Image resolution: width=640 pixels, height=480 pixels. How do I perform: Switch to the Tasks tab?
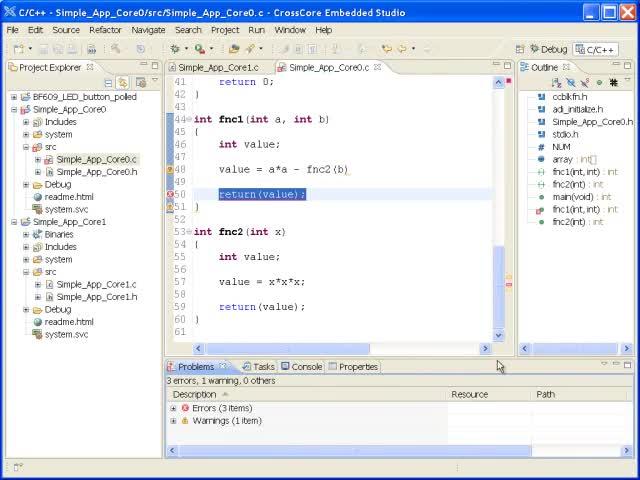click(x=259, y=367)
